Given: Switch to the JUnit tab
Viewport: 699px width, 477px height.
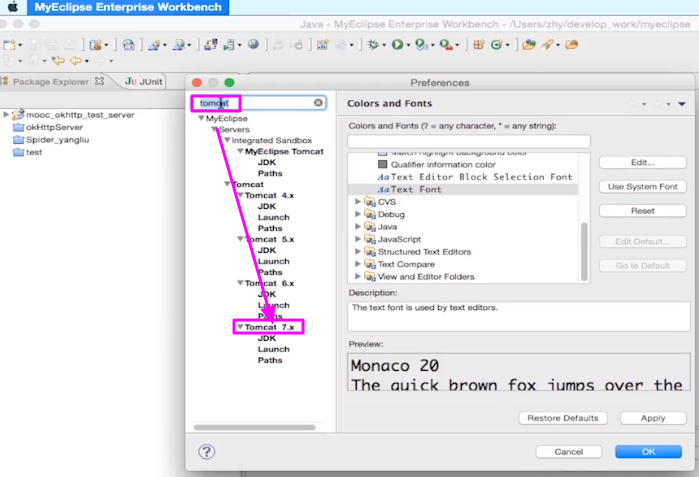Looking at the screenshot, I should click(144, 82).
